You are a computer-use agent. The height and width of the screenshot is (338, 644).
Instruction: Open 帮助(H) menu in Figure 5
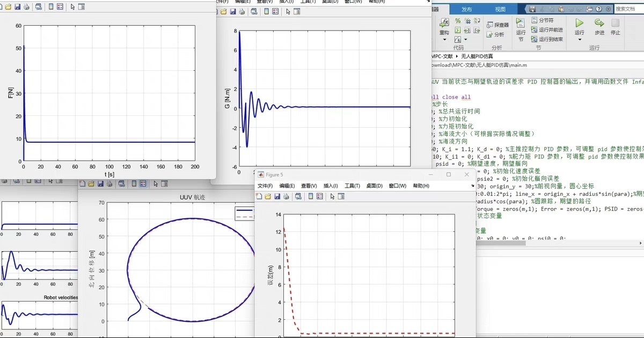pos(421,186)
